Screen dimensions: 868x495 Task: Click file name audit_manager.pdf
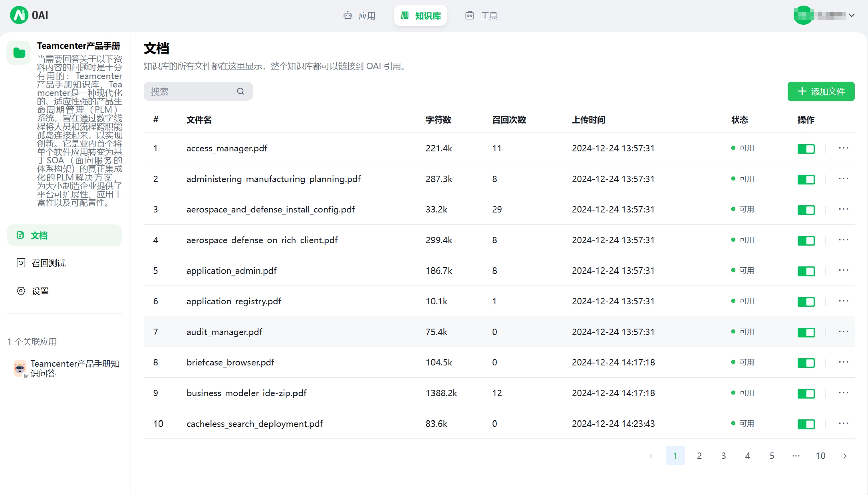224,332
